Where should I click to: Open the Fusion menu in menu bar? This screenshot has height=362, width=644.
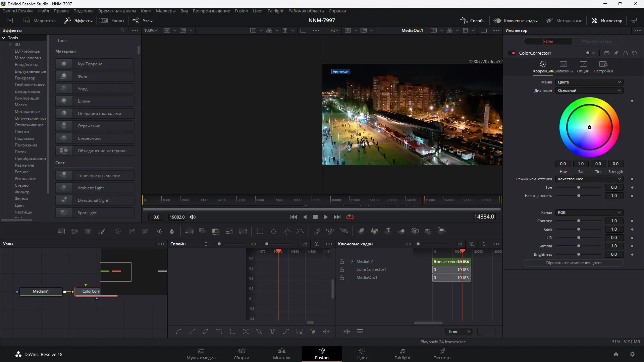coord(241,11)
